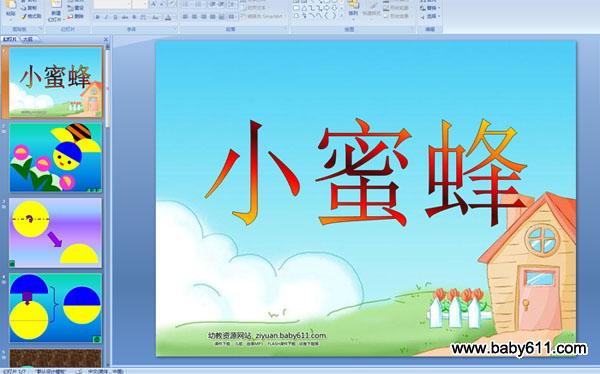This screenshot has width=600, height=374.
Task: Click the Replace (替换) icon in editing group
Action: coord(430,8)
